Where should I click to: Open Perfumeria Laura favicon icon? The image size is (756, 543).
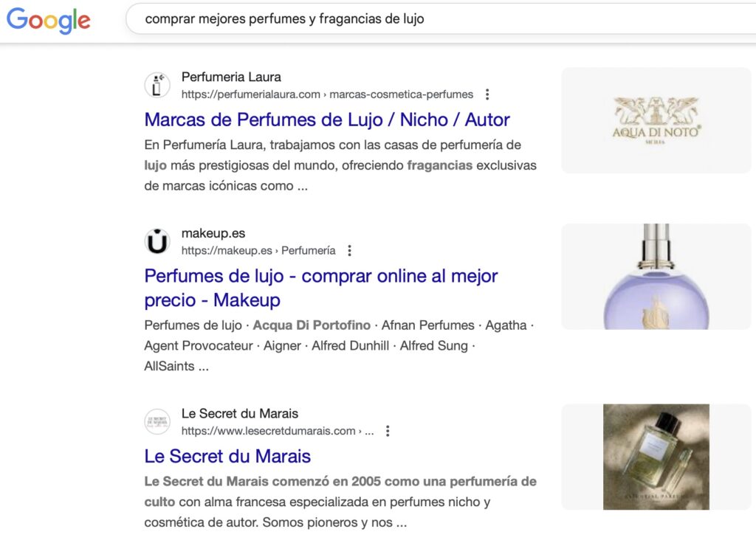point(157,86)
